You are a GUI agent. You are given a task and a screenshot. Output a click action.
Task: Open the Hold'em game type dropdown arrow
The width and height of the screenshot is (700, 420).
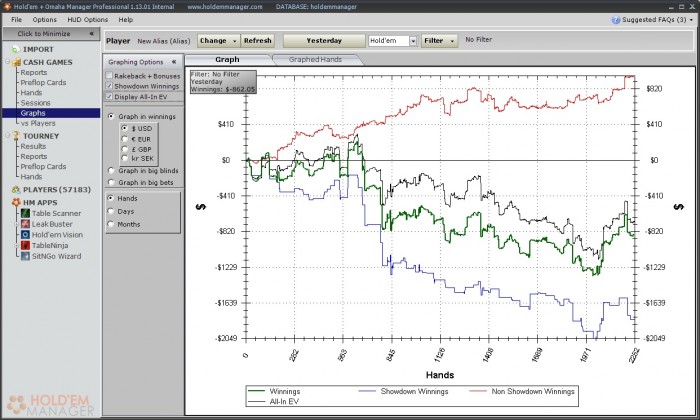[x=413, y=41]
